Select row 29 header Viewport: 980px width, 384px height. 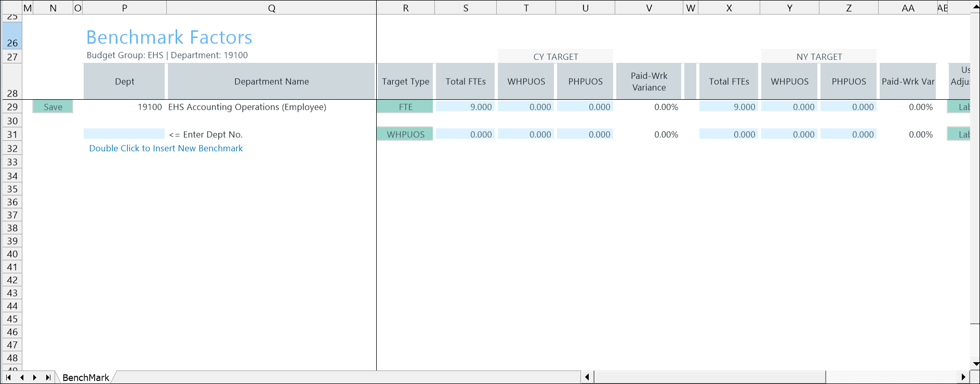pyautogui.click(x=12, y=107)
